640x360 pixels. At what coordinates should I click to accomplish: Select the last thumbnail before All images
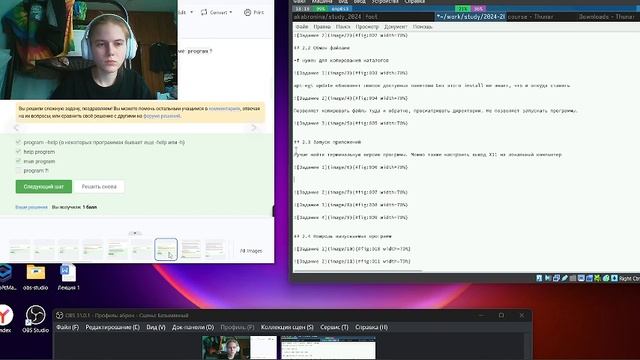pos(215,249)
